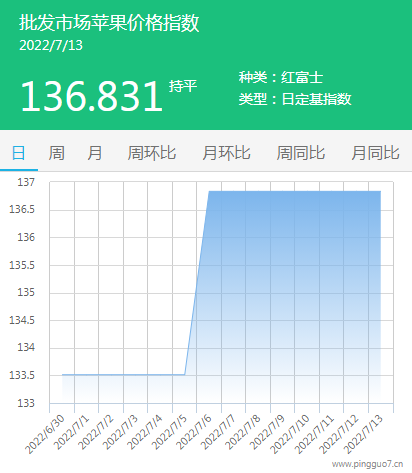Click the www.pingguo7.cn watermark link
The height and width of the screenshot is (473, 412).
368,464
